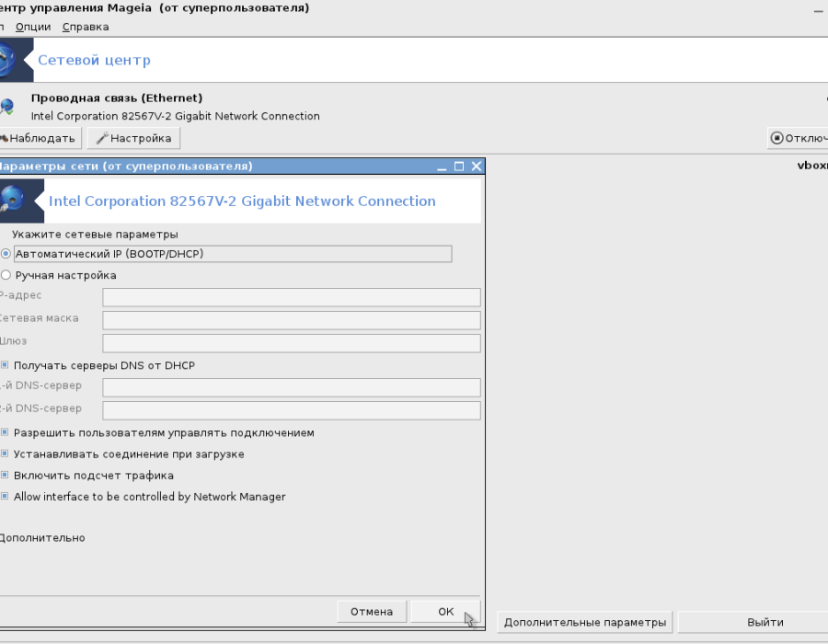The width and height of the screenshot is (828, 644).
Task: Click the Intel Corporation text under Проводная связь
Action: [176, 116]
